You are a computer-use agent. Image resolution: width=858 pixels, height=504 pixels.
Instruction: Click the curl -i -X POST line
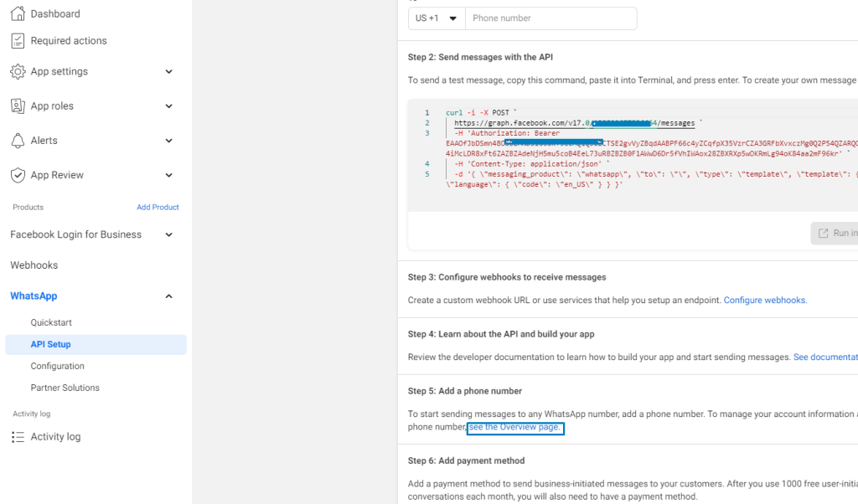481,113
